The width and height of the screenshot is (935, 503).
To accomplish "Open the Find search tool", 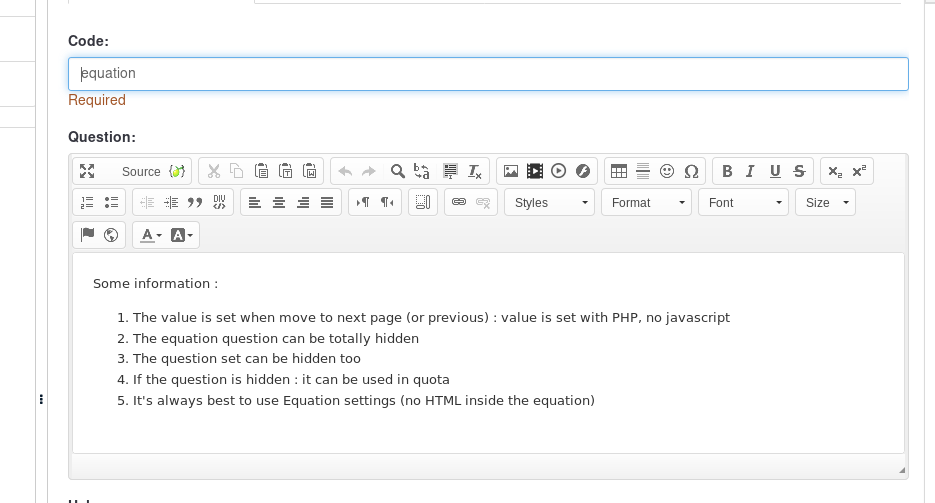I will click(397, 171).
